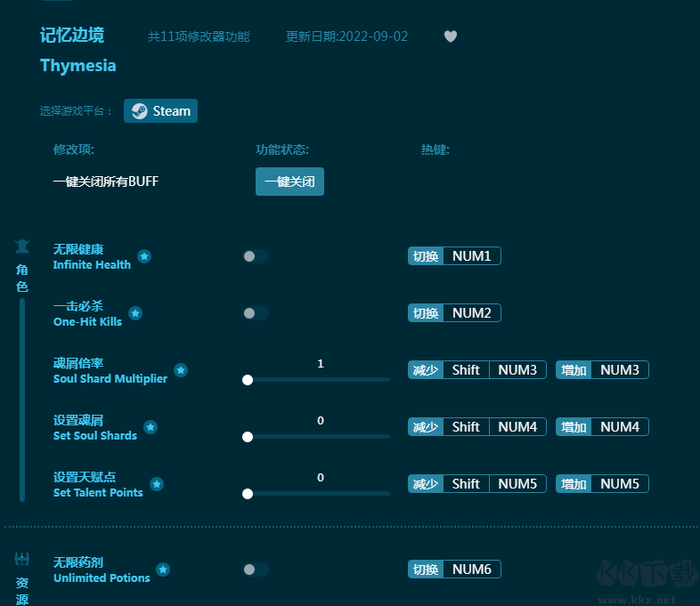
Task: Click star icon beside Set Soul Shards
Action: (151, 427)
